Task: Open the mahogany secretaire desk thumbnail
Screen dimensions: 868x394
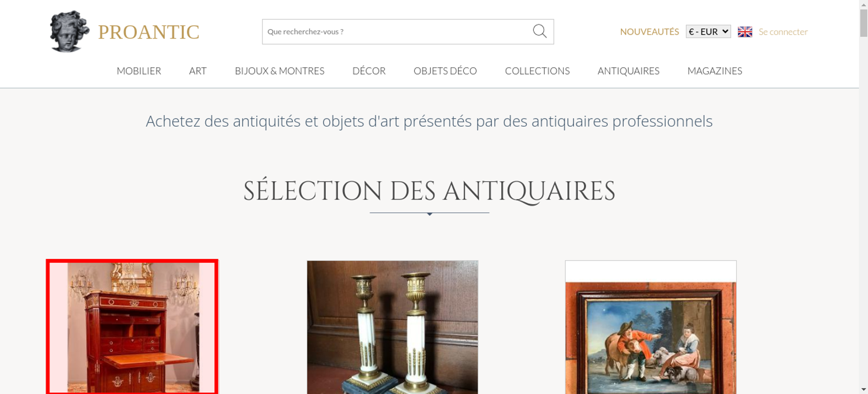Action: 132,327
